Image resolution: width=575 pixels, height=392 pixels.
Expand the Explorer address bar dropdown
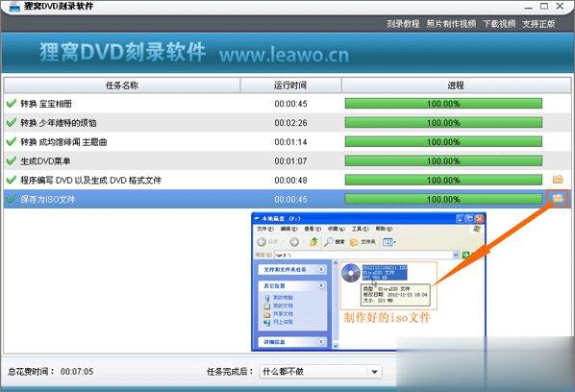456,255
